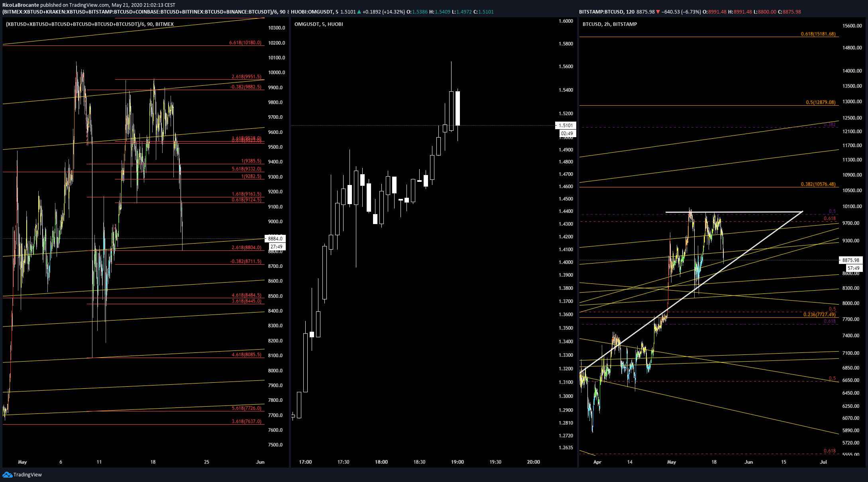Screen dimensions: 868x482
Task: Click 17:00 on the OMGUSDT time axis
Action: (x=305, y=462)
